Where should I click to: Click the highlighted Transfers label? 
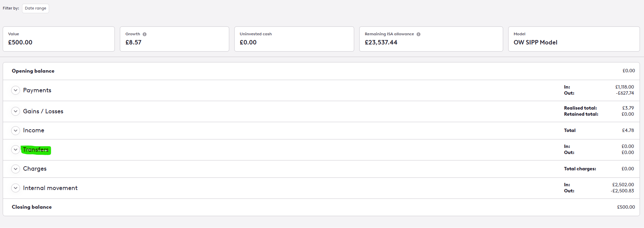(36, 150)
